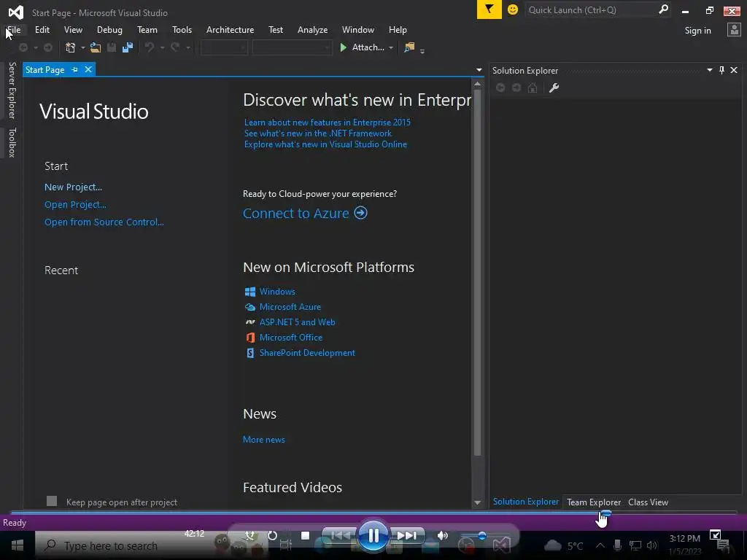Click the More news link

(264, 440)
